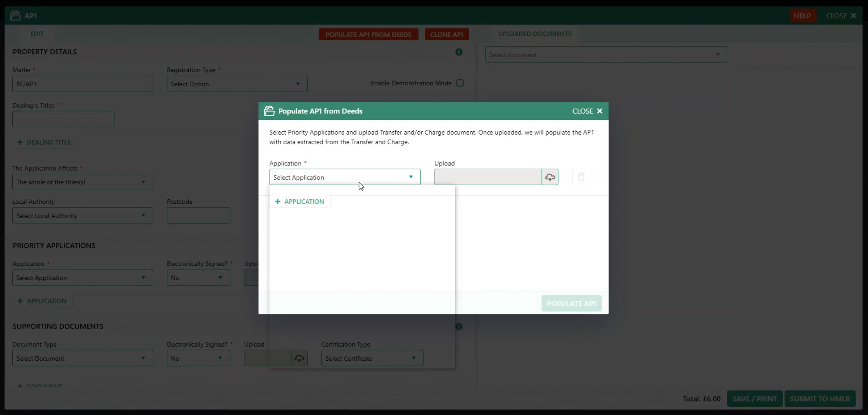Open the Select document dropdown
868x415 pixels.
click(605, 55)
